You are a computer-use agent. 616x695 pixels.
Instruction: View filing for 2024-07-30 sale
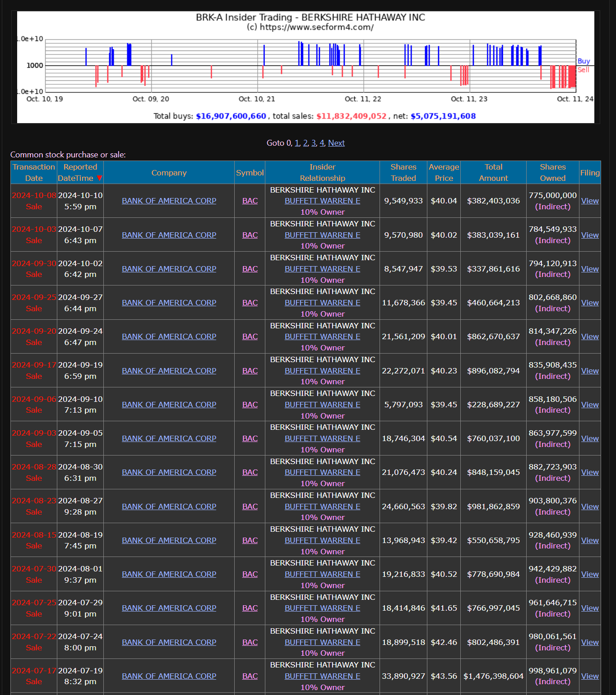click(590, 574)
